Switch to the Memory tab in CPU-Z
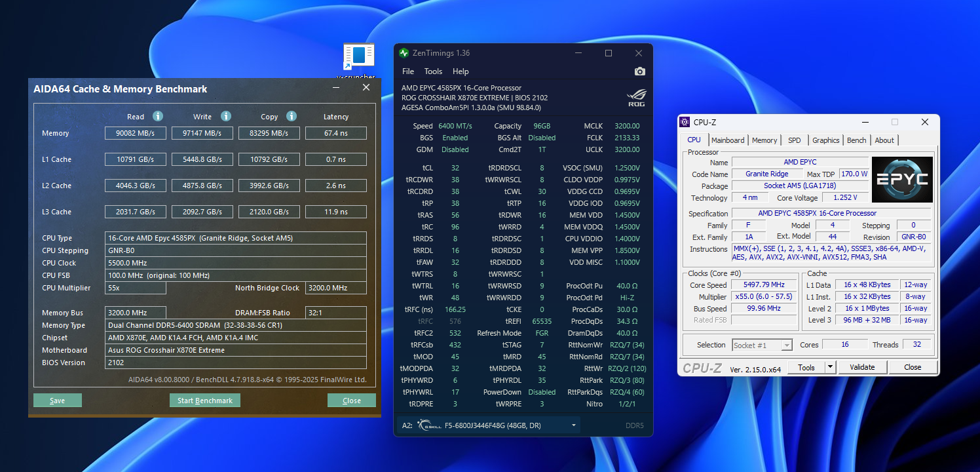 [x=764, y=140]
